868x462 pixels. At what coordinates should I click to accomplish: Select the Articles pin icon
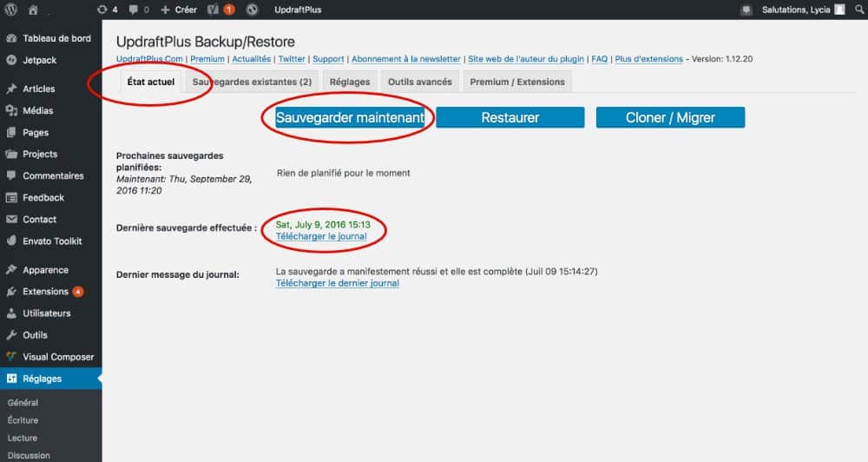click(11, 89)
